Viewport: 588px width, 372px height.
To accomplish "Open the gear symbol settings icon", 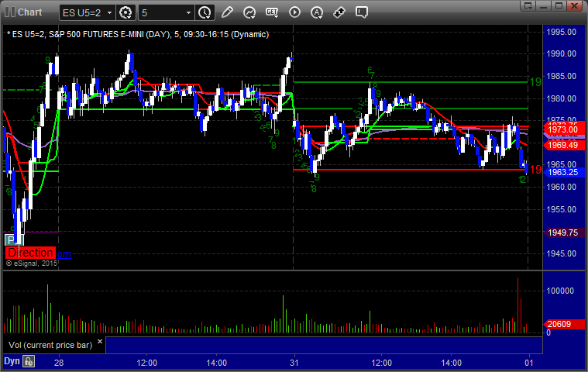I will [x=126, y=12].
